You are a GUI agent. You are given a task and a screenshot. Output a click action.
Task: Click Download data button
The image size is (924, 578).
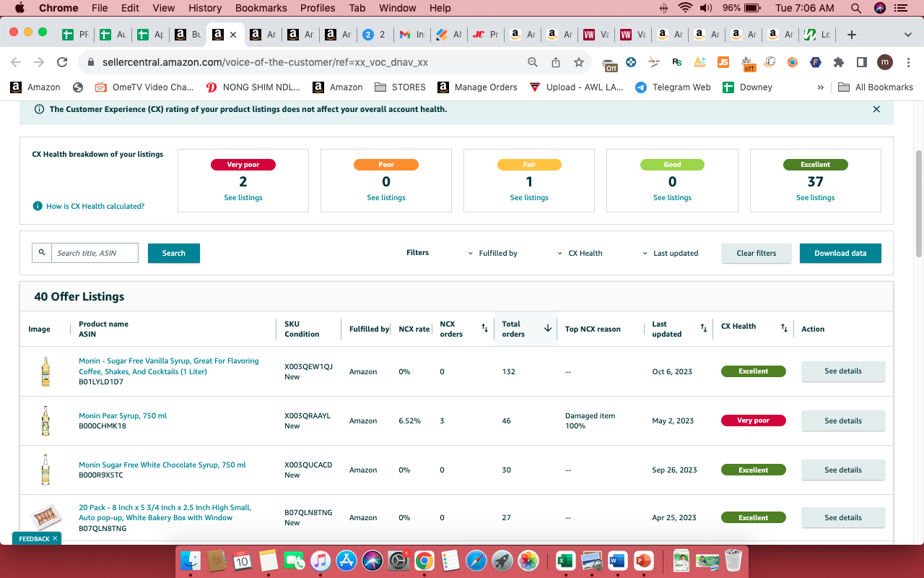click(840, 254)
